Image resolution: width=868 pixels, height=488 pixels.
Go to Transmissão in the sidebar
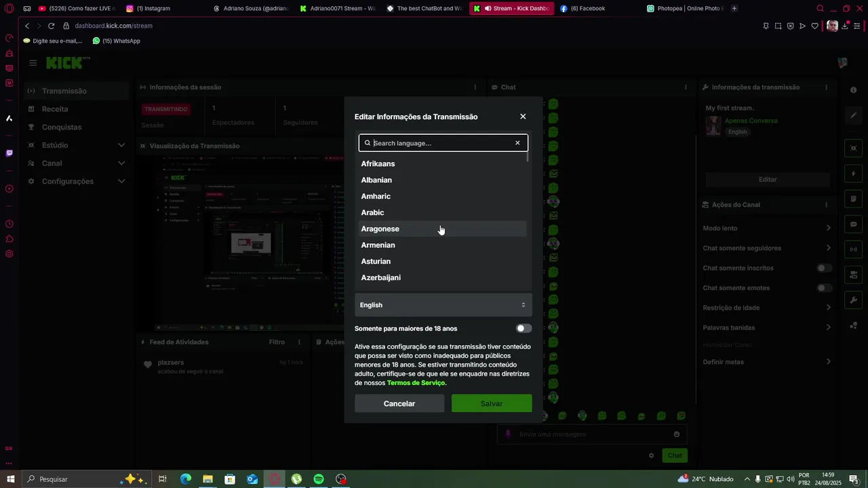[x=77, y=91]
